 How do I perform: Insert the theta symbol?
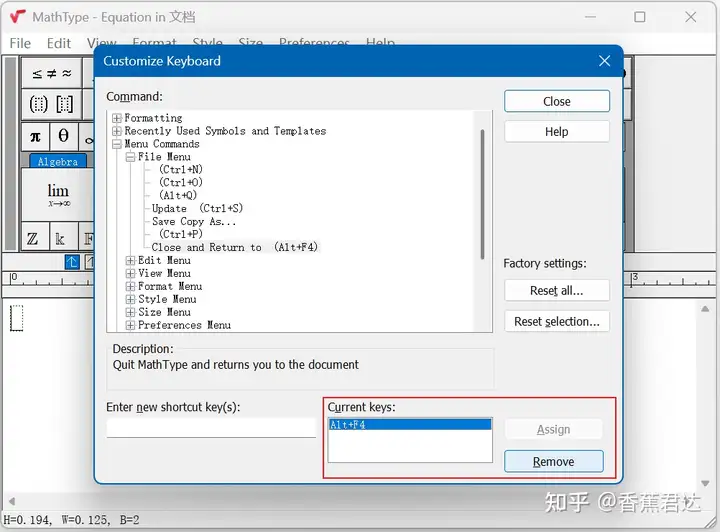tap(64, 136)
